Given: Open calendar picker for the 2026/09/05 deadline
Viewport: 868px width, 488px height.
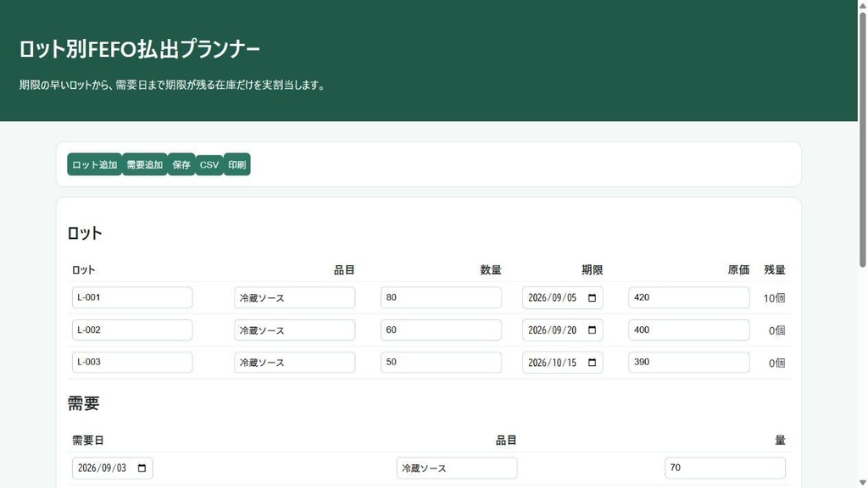Looking at the screenshot, I should pyautogui.click(x=592, y=297).
